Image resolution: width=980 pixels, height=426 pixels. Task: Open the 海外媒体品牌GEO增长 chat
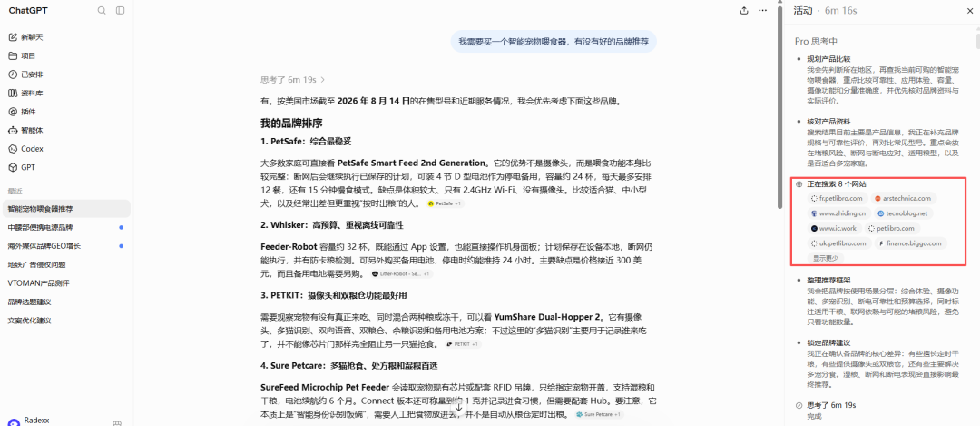click(x=65, y=246)
